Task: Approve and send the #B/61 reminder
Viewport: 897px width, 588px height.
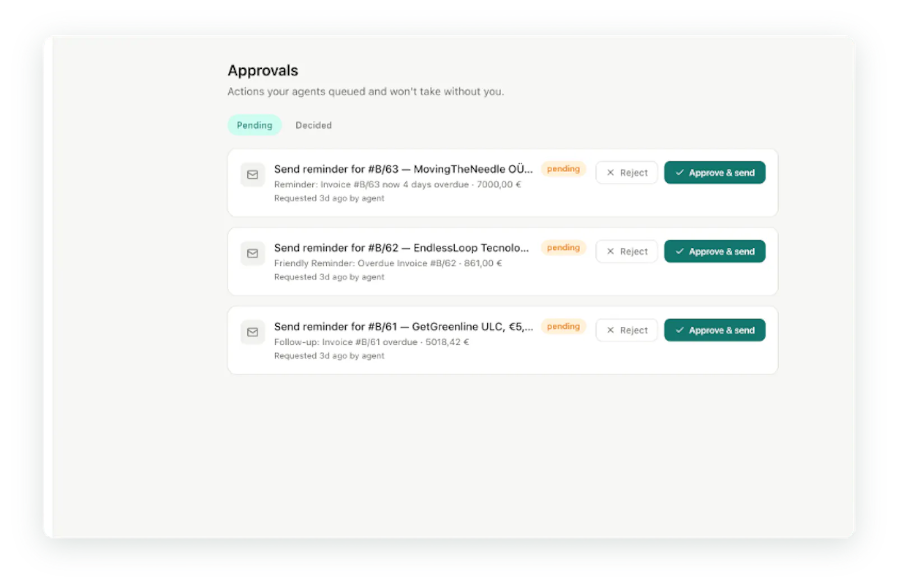Action: (x=715, y=330)
